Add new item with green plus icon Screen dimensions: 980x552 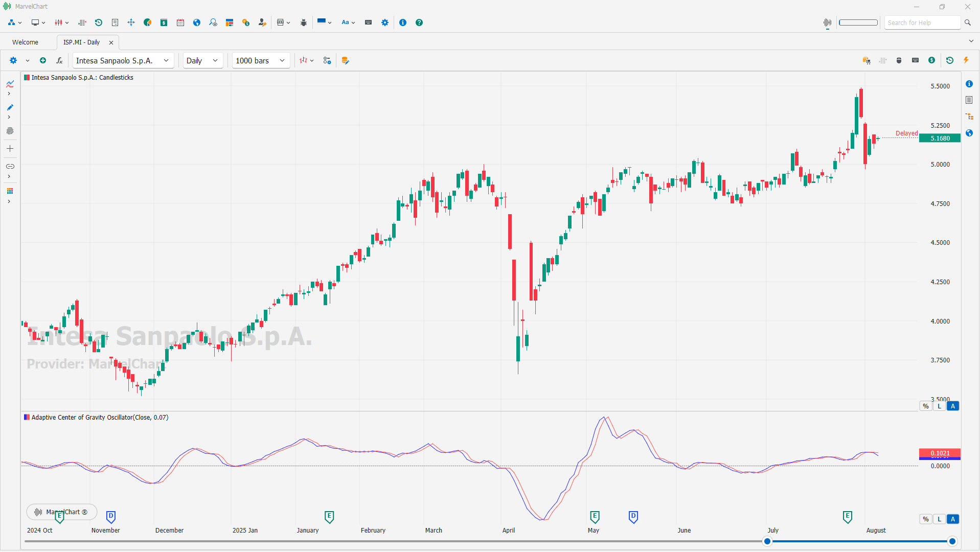click(43, 60)
